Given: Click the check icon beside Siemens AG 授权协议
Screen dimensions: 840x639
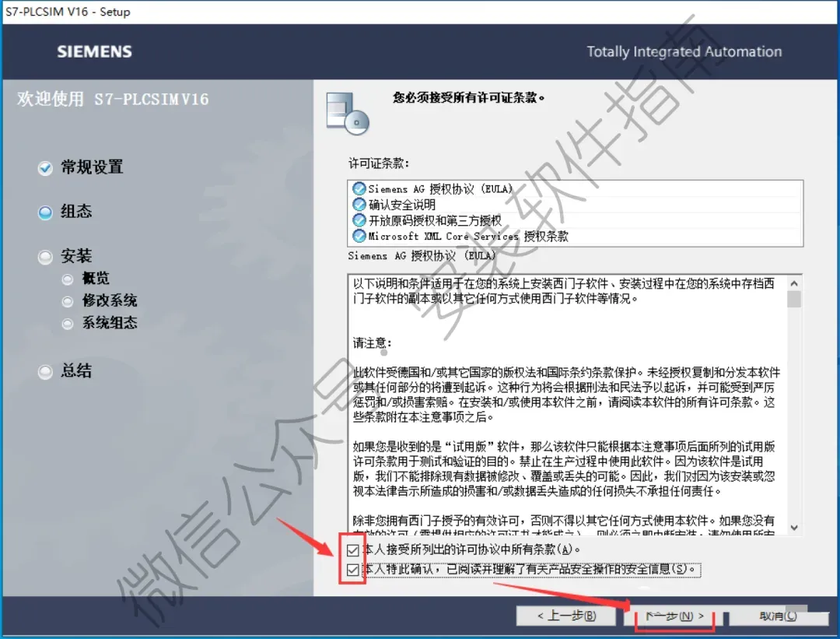Looking at the screenshot, I should pyautogui.click(x=359, y=188).
